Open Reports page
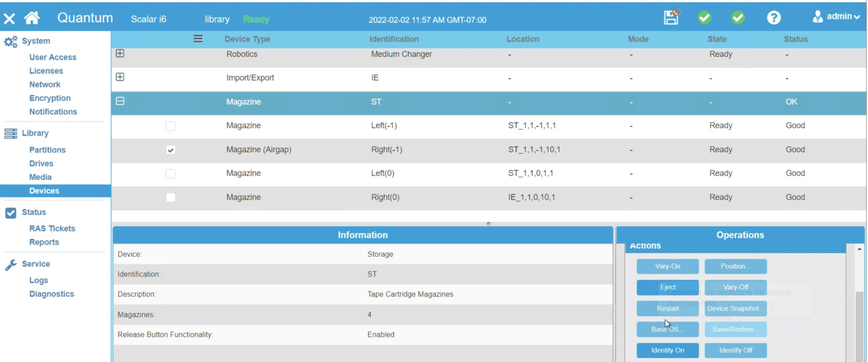Screen dimensions: 868x362 (44, 242)
